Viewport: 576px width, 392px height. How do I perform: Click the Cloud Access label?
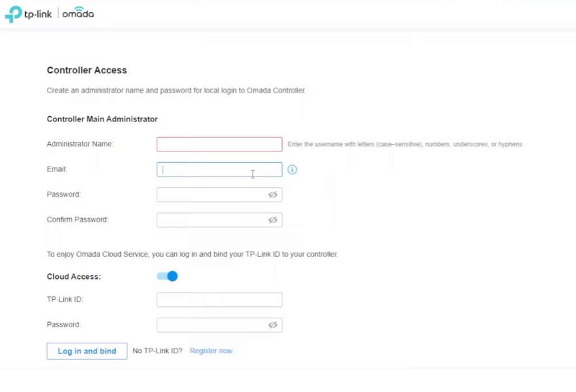click(74, 277)
